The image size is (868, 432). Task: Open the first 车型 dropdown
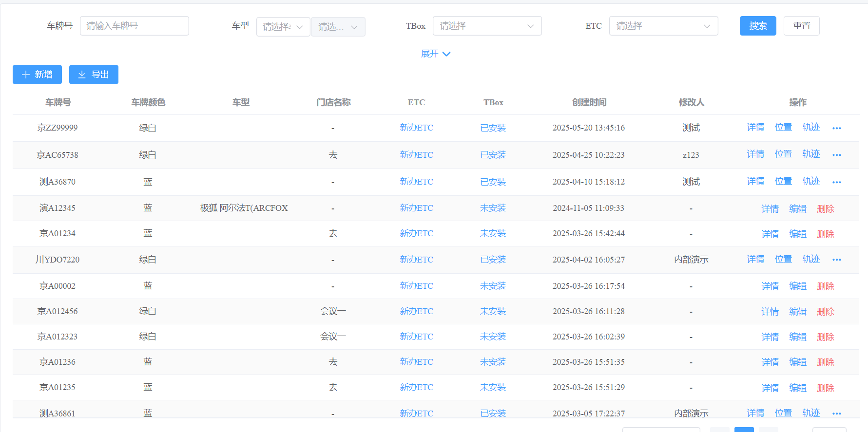[283, 27]
